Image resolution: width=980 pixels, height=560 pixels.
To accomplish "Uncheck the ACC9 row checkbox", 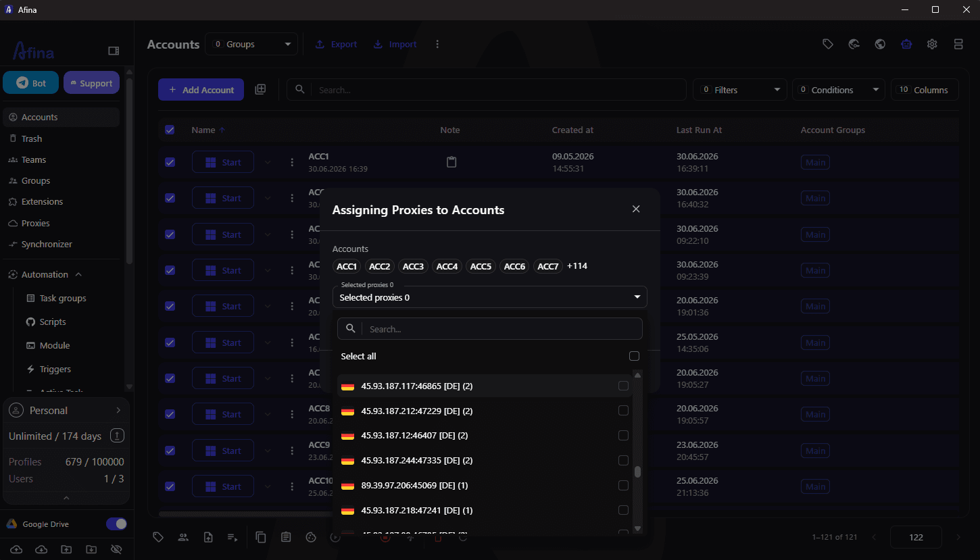I will 170,451.
